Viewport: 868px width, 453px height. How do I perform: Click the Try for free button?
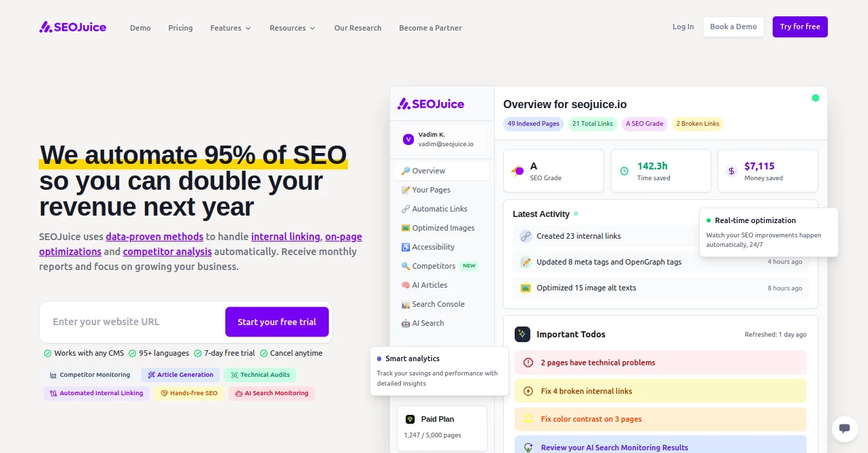[800, 26]
